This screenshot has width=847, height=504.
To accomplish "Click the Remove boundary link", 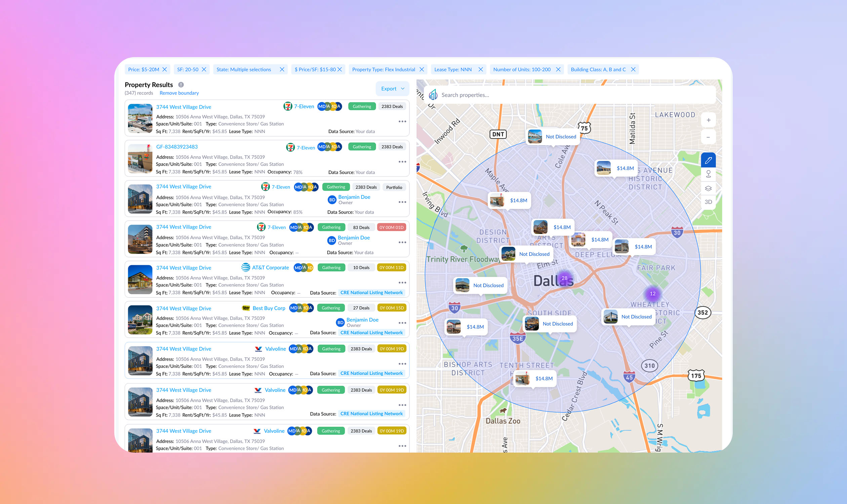I will (x=179, y=93).
